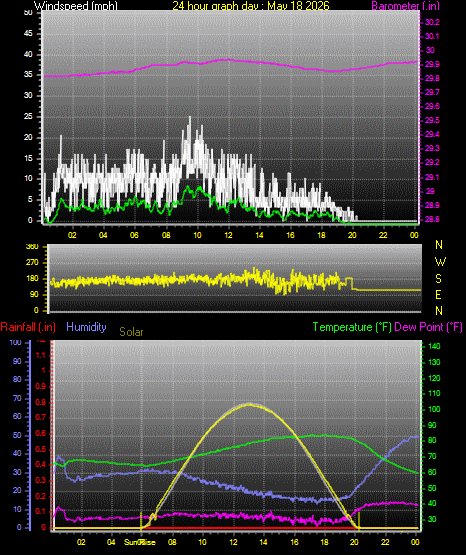Click the Humidity legend label
Image resolution: width=466 pixels, height=555 pixels.
86,327
